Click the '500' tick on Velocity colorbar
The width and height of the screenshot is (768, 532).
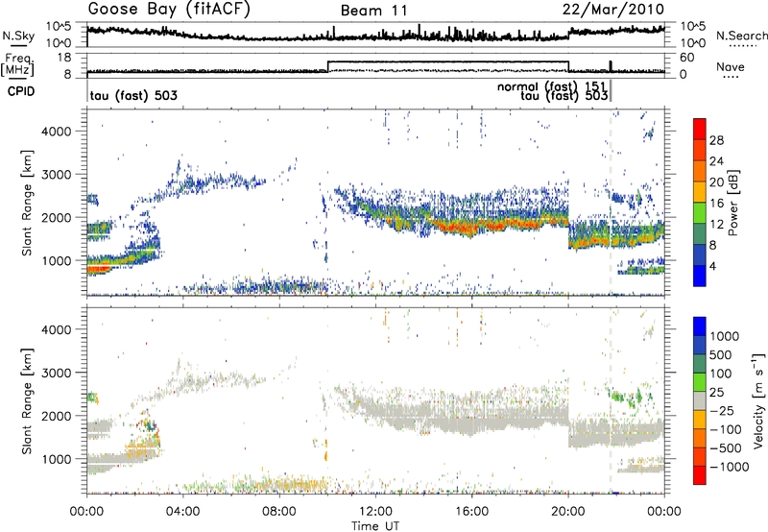(721, 354)
